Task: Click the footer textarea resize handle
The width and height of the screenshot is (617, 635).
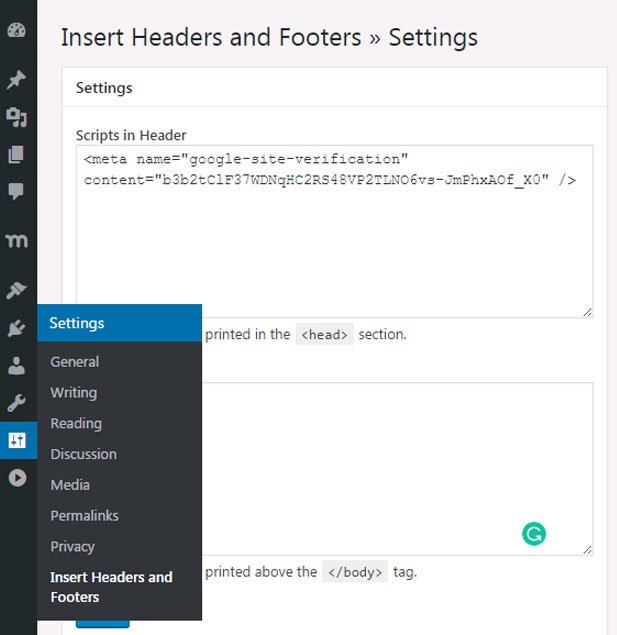Action: tap(588, 550)
